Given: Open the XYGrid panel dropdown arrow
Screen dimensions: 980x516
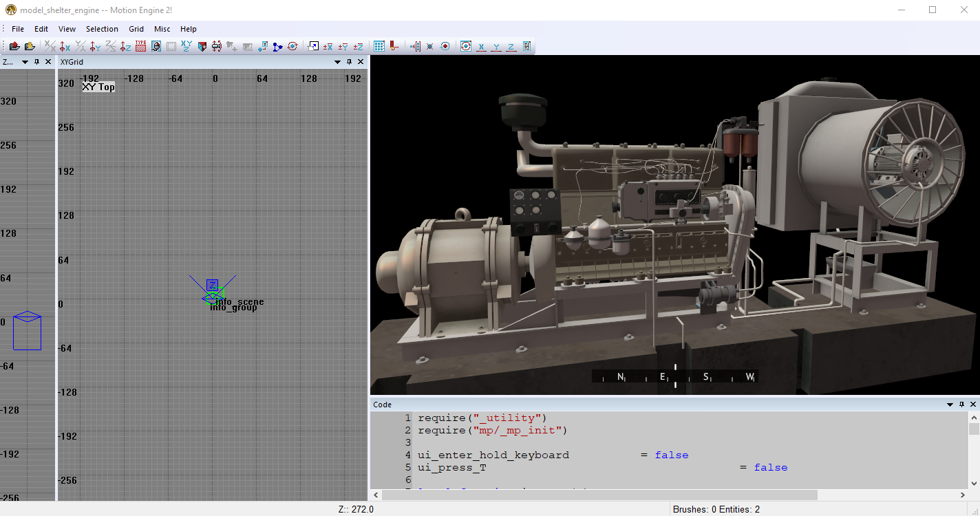Looking at the screenshot, I should [x=337, y=62].
